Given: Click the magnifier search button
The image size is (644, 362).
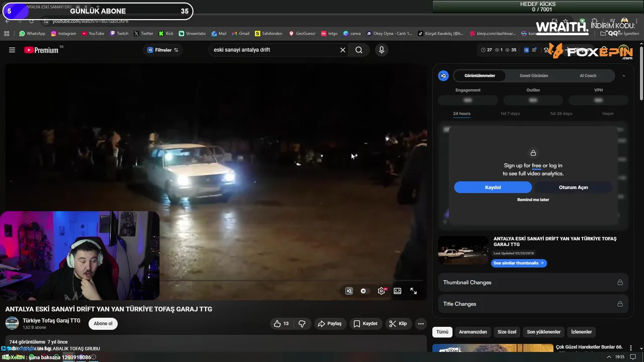Looking at the screenshot, I should 359,50.
